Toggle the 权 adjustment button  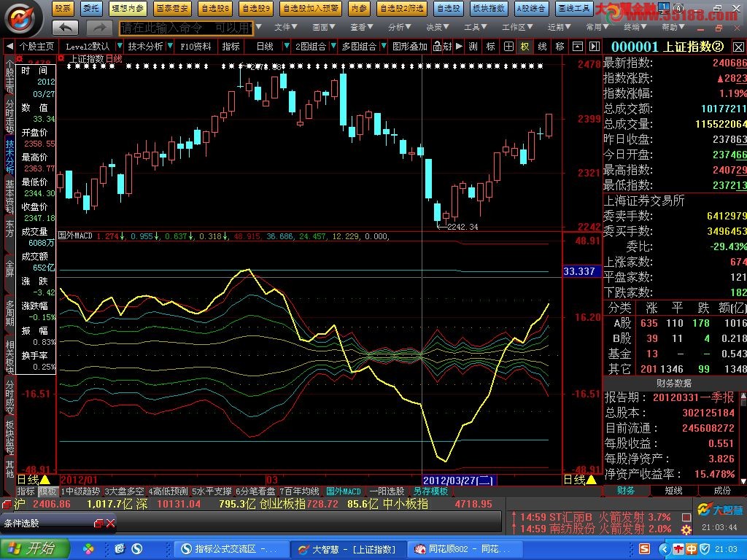(525, 46)
